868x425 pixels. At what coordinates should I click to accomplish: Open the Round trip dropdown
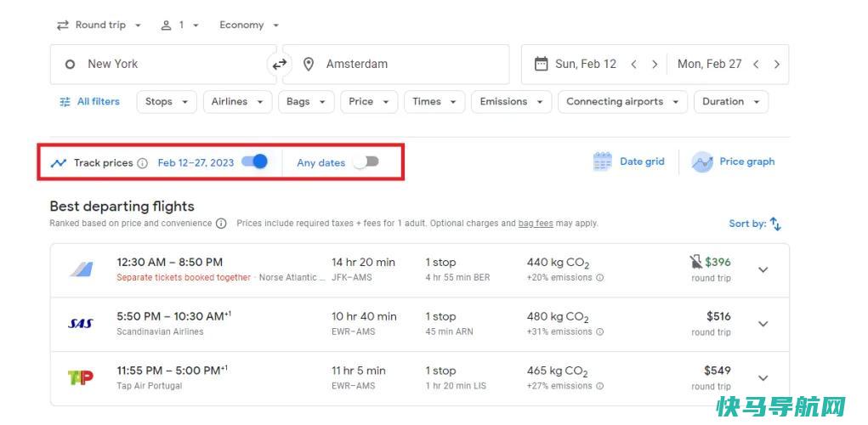click(99, 25)
